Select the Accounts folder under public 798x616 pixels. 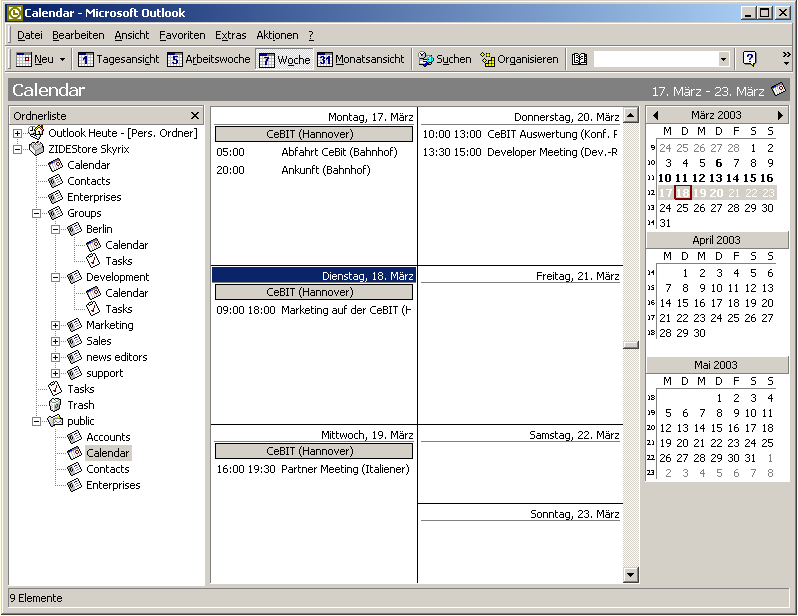pyautogui.click(x=108, y=437)
